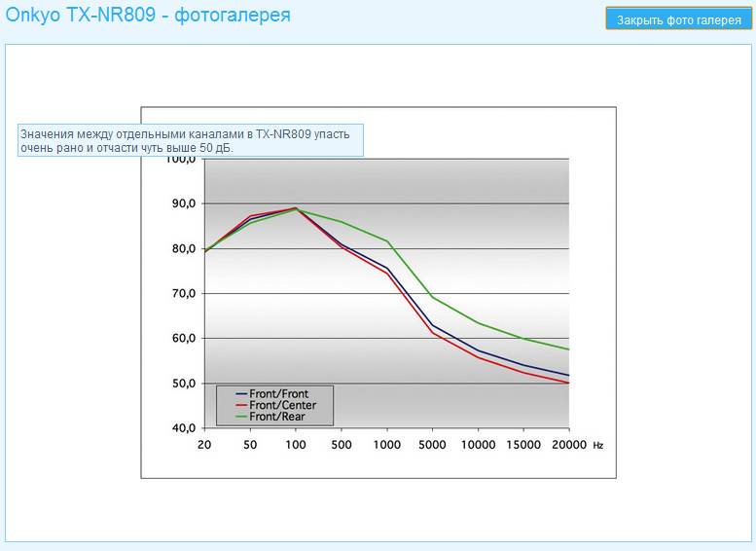Click the 'Front/Front' legend entry
Viewport: 756px width, 551px height.
pyautogui.click(x=272, y=393)
